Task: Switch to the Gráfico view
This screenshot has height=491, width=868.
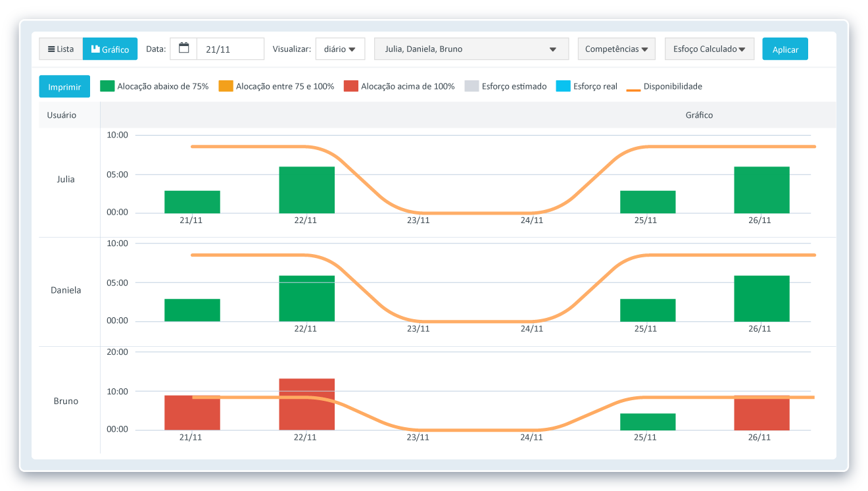Action: pos(110,49)
